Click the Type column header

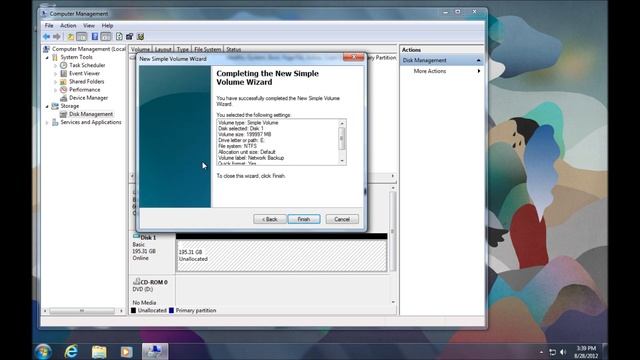pyautogui.click(x=182, y=49)
